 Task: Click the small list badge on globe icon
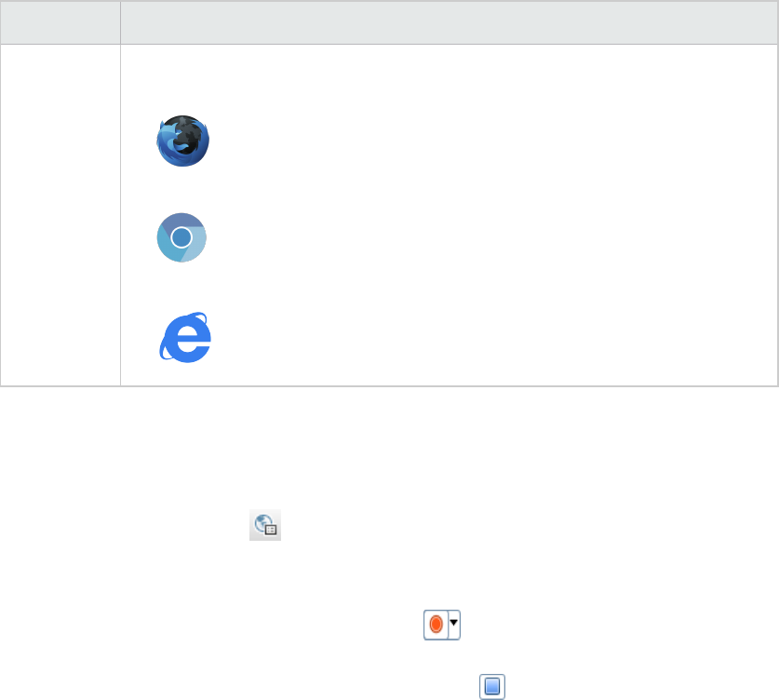tap(271, 530)
